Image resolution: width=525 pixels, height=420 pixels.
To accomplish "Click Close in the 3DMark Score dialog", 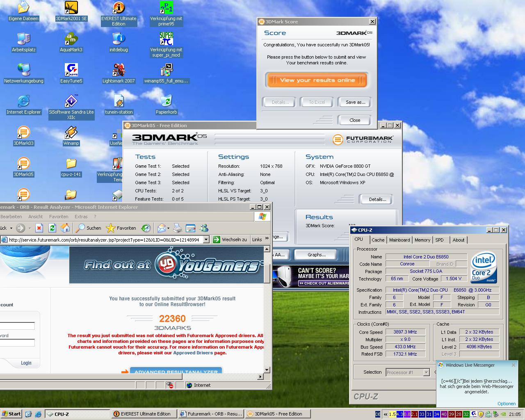I will (355, 120).
